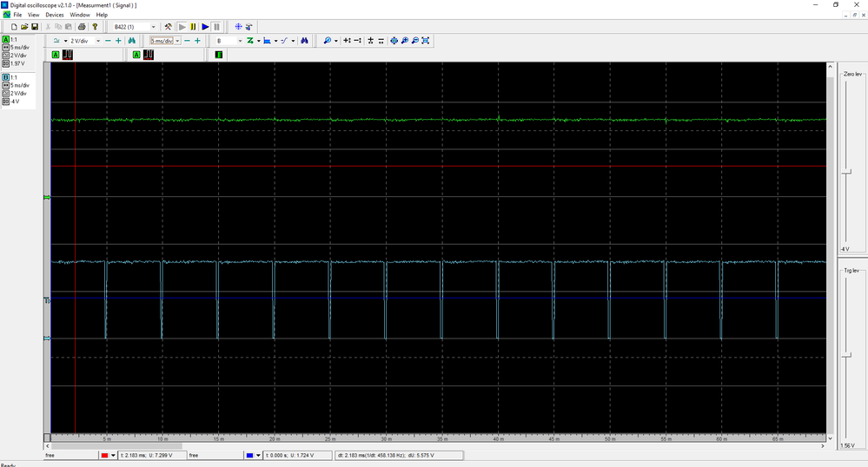Pause acquisition with yellow pause icon
The image size is (868, 467).
pyautogui.click(x=193, y=27)
